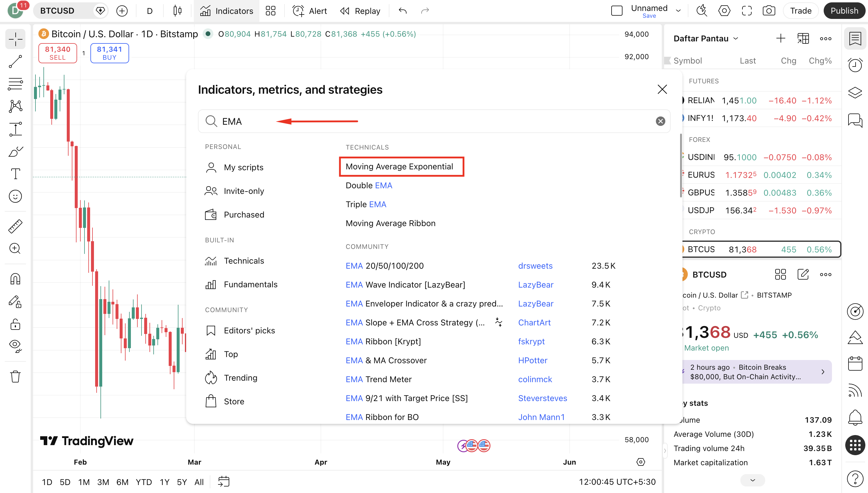
Task: Click the Publish button
Action: pyautogui.click(x=844, y=11)
